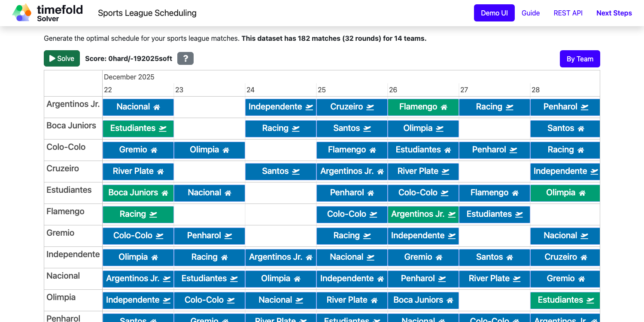Click away plane icon on Boca Juniors Estudiantes match

(x=163, y=129)
